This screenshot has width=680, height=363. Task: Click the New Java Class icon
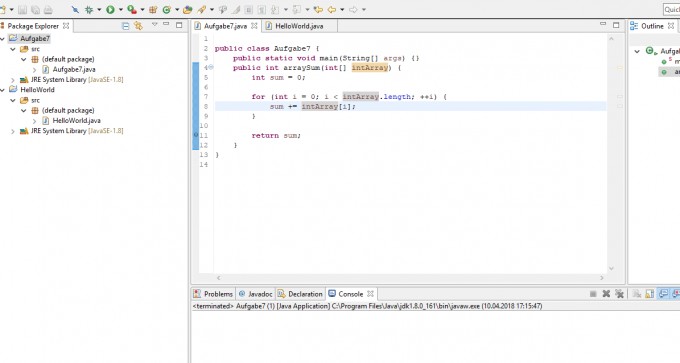pyautogui.click(x=167, y=10)
